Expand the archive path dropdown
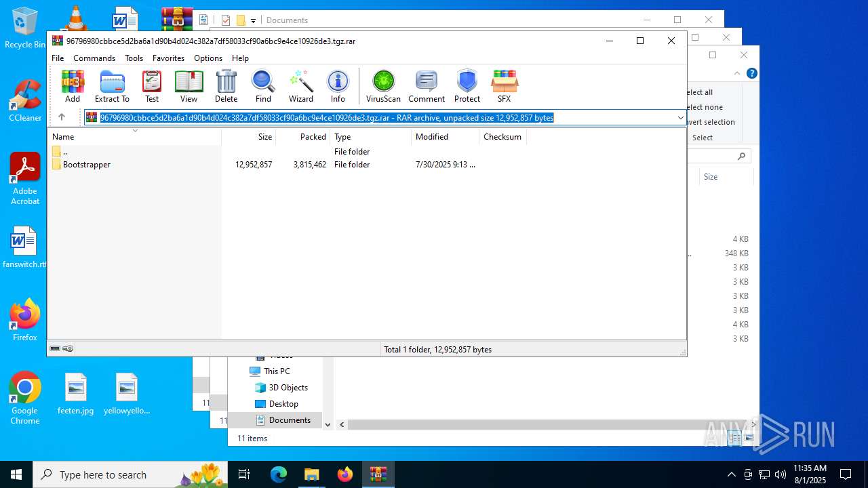This screenshot has width=868, height=488. (x=680, y=118)
